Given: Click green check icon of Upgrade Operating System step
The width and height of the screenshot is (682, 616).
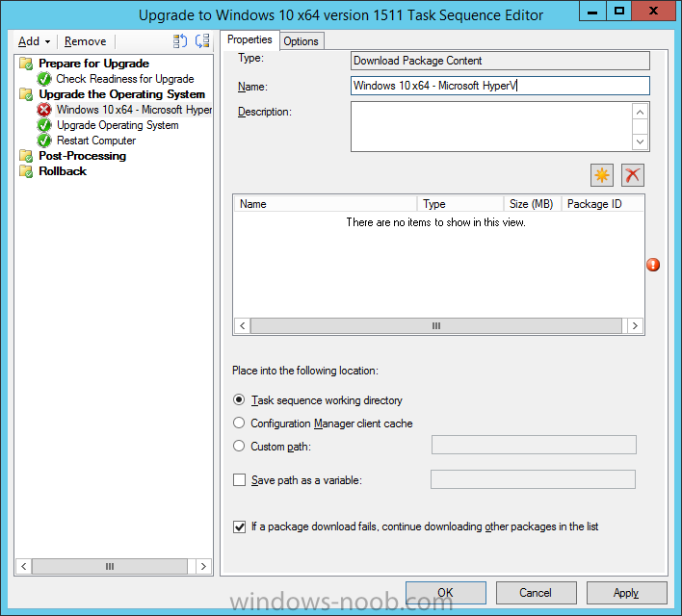Looking at the screenshot, I should coord(44,125).
